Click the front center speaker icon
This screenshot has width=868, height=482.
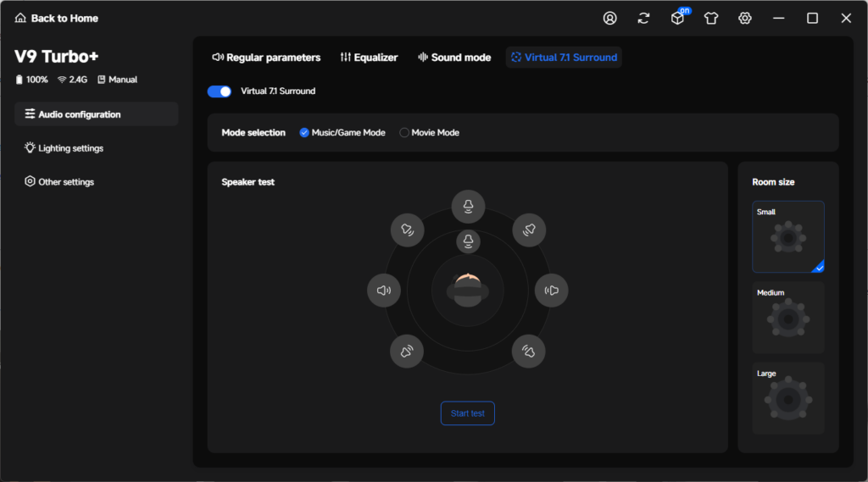tap(468, 207)
